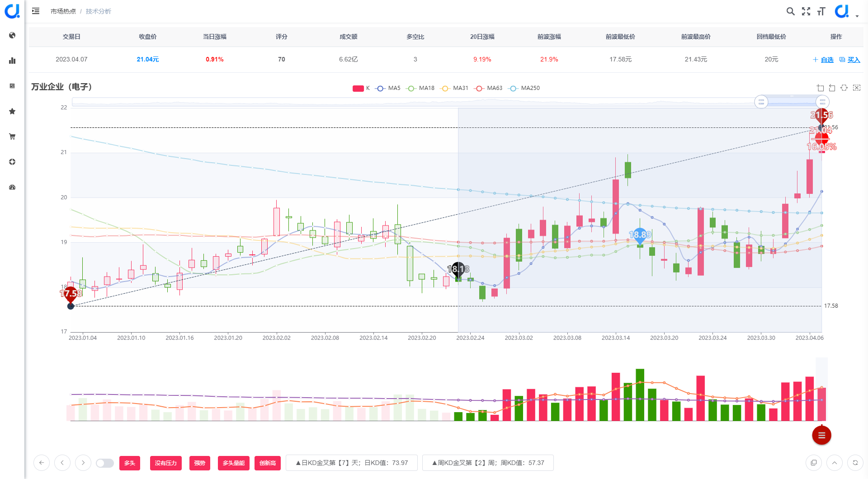Click the 买入 buy link
868x479 pixels.
[850, 60]
